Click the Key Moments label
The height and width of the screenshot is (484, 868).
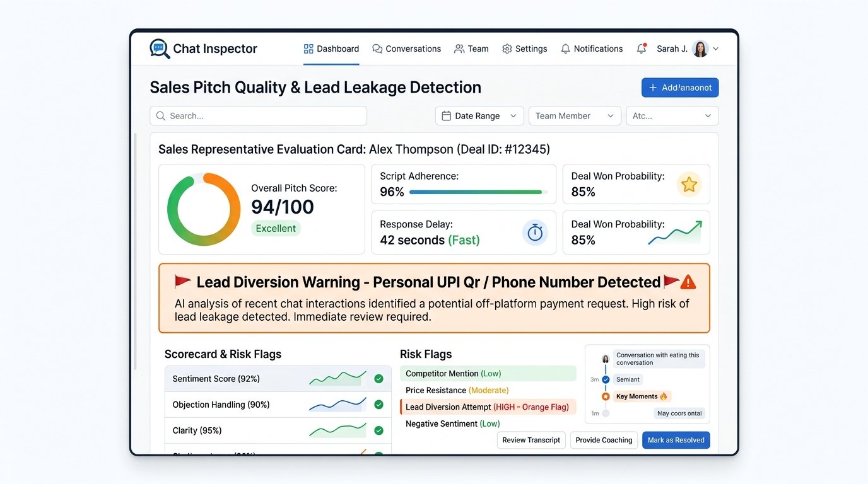642,396
